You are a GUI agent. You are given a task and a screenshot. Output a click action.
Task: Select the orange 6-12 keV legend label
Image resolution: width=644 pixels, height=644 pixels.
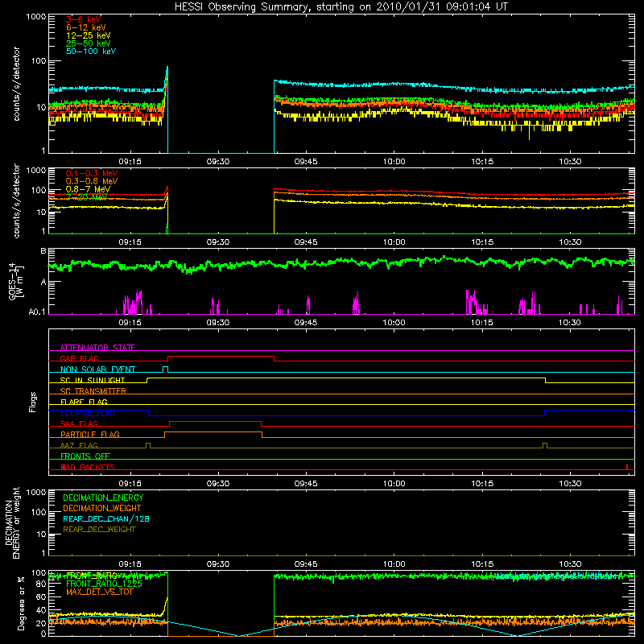[86, 27]
